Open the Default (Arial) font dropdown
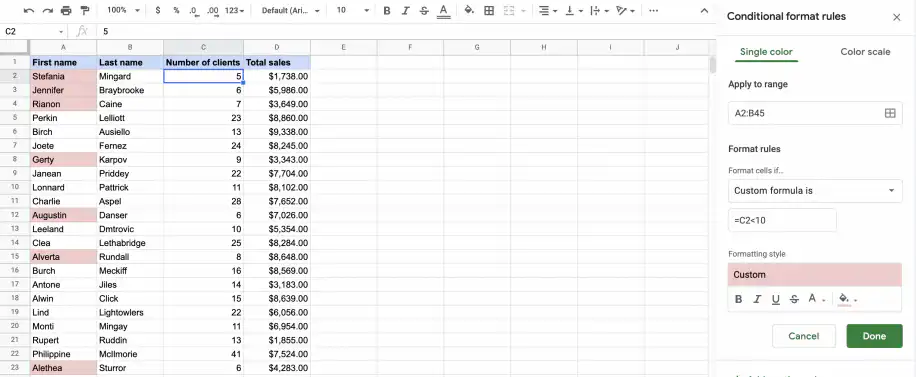Screen dimensions: 916x377 290,11
